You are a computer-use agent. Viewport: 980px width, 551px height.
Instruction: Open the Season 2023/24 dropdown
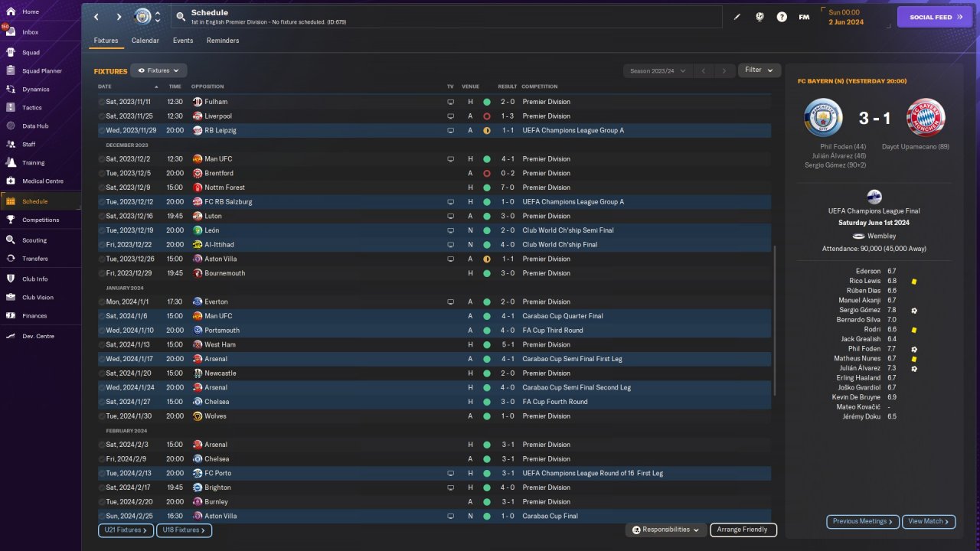pos(658,71)
